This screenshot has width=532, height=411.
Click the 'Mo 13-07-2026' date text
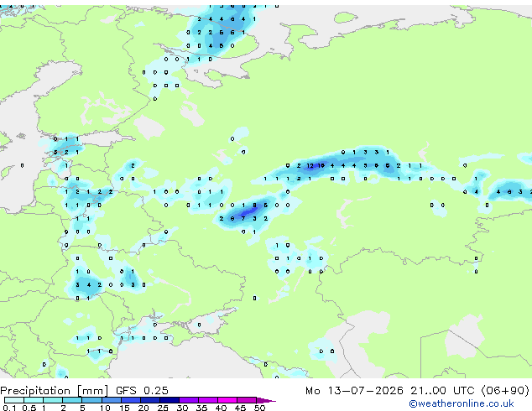[354, 391]
